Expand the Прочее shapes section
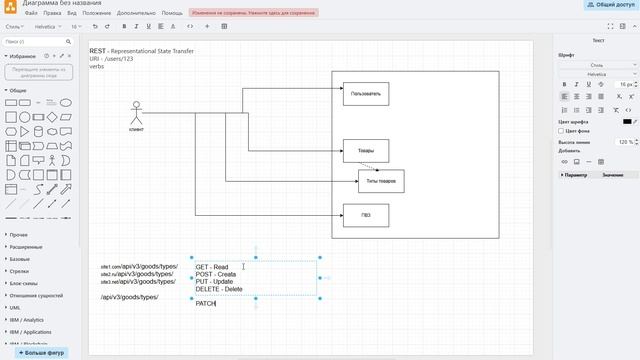 coord(18,235)
